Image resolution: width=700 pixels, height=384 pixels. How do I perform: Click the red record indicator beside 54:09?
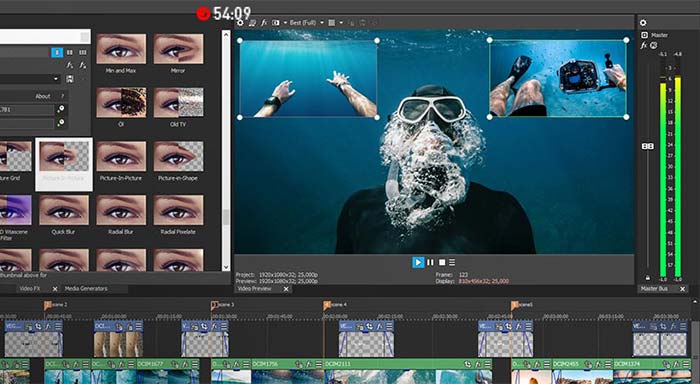coord(203,14)
